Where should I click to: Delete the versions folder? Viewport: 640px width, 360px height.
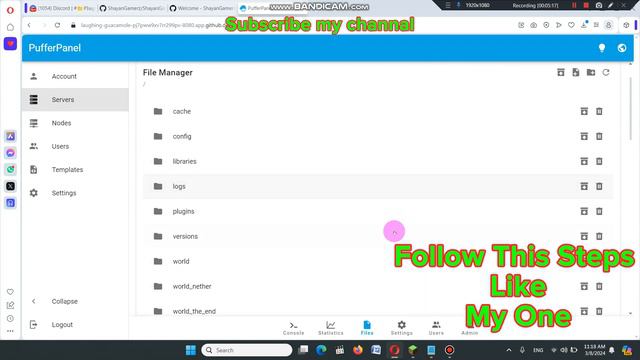tap(599, 236)
